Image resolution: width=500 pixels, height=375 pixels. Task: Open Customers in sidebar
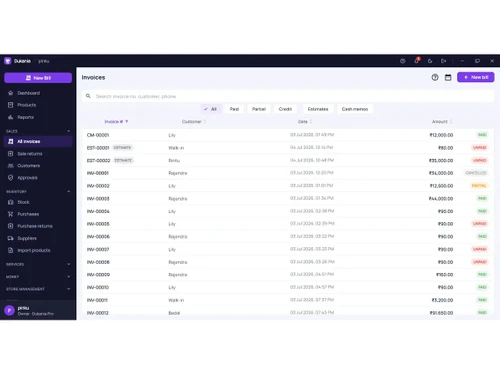pos(38,166)
